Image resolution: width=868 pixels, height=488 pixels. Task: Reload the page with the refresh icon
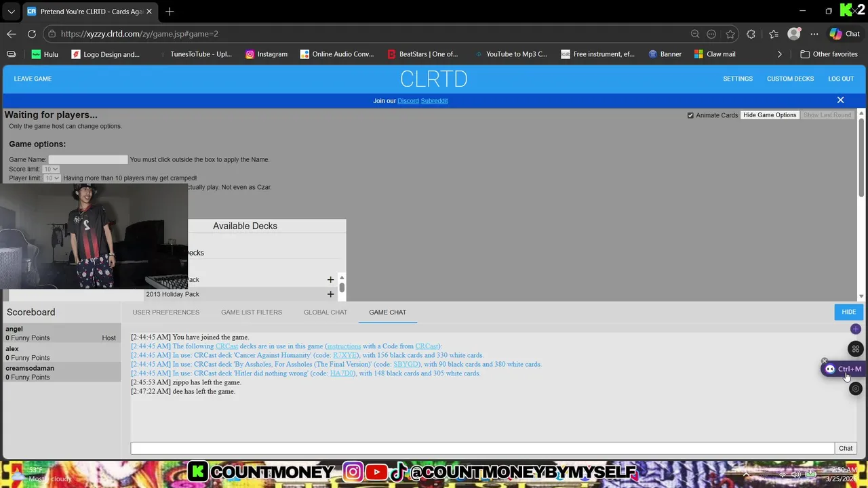pos(32,34)
